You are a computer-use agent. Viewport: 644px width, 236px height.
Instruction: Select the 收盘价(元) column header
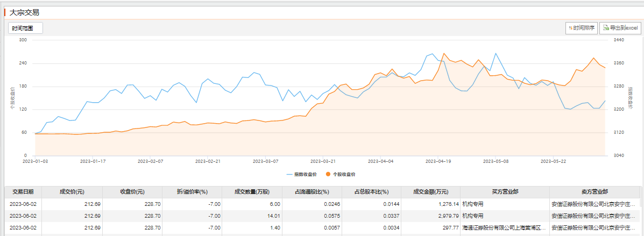tap(132, 192)
